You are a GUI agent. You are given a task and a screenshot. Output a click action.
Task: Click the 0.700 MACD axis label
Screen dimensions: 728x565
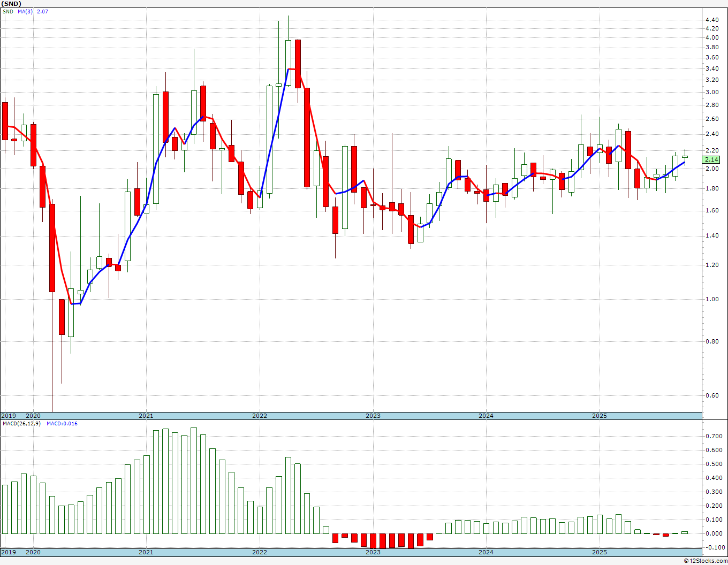point(714,436)
